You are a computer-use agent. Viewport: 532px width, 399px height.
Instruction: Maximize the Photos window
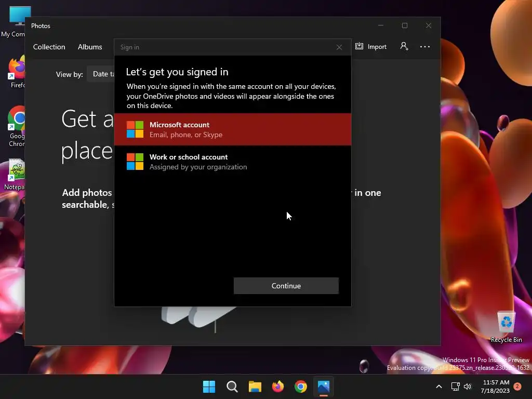[x=404, y=25]
